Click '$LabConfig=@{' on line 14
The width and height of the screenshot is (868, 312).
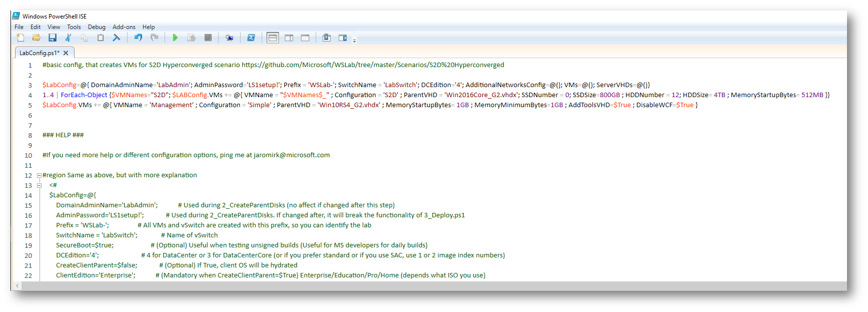73,195
